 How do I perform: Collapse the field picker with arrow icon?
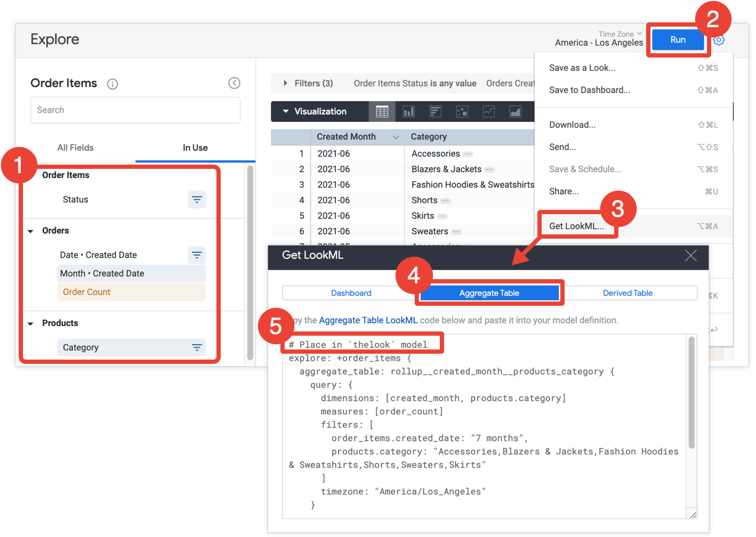tap(234, 83)
